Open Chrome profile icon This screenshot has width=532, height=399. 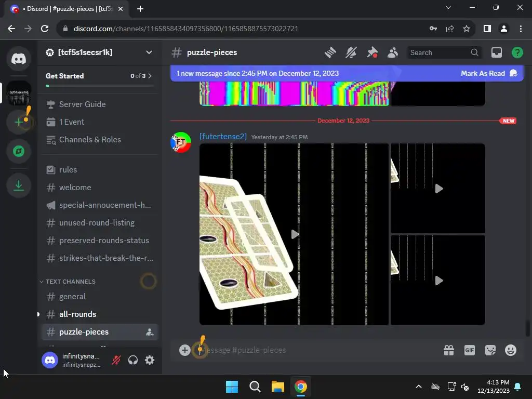tap(504, 29)
